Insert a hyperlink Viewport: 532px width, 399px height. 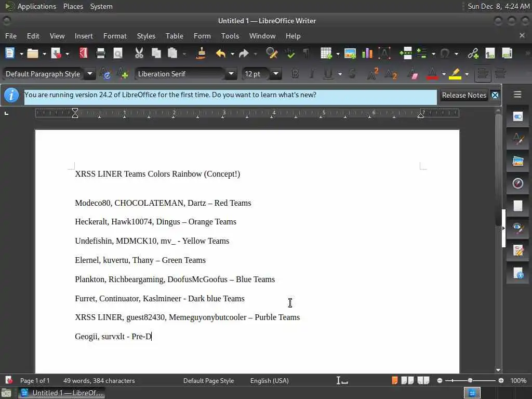pos(473,54)
